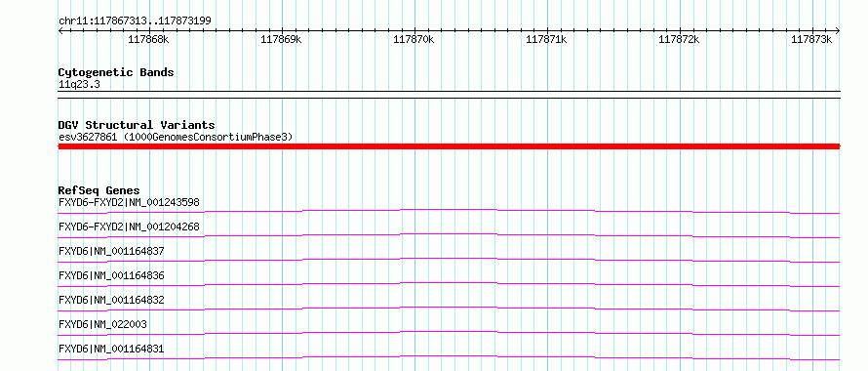Open FXYD6-FXYD2|NM_001243598 gene label
868x371 pixels.
coord(129,202)
